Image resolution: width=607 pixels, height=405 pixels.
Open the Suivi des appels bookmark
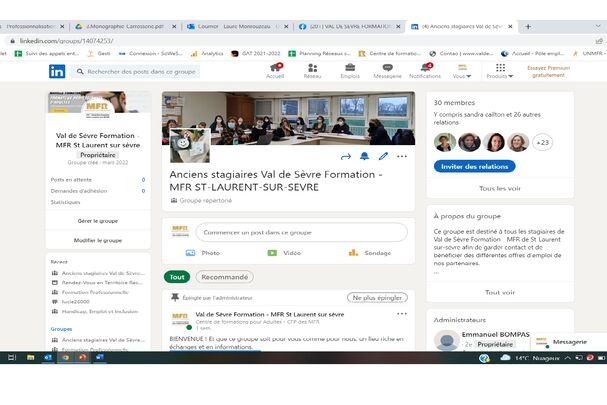click(x=46, y=53)
